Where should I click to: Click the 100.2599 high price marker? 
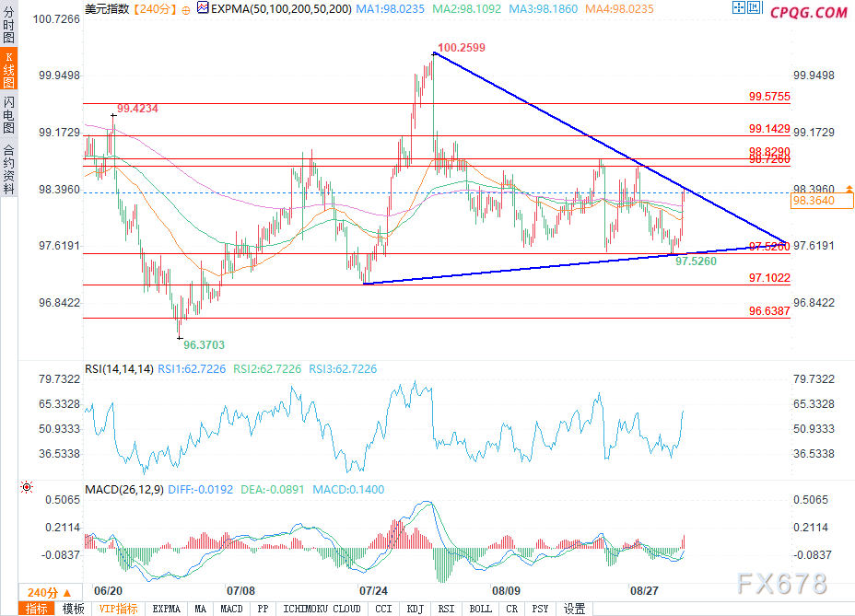[x=462, y=47]
